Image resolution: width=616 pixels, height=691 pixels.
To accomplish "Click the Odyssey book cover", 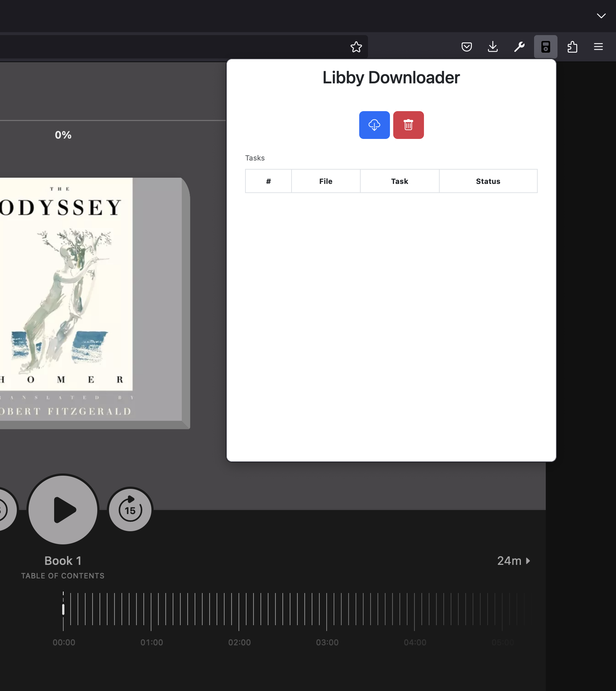I will coord(94,303).
